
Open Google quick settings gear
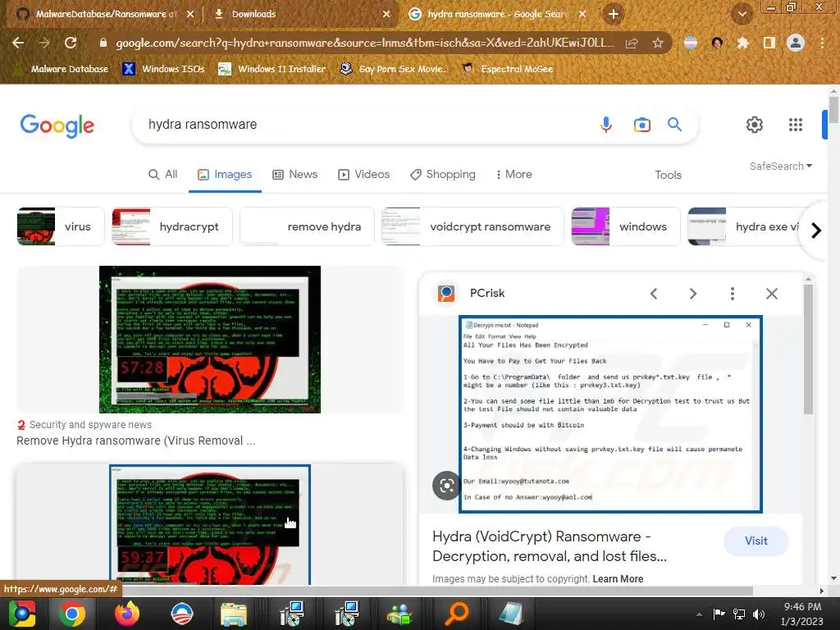(x=755, y=125)
